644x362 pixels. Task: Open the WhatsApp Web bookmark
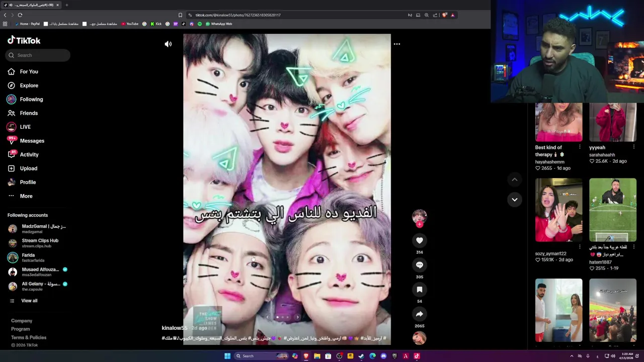pos(219,24)
